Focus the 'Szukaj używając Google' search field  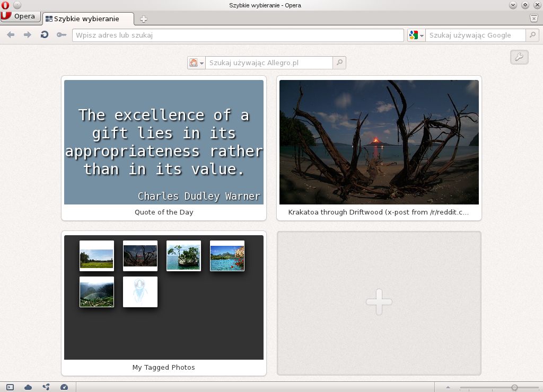[x=476, y=35]
